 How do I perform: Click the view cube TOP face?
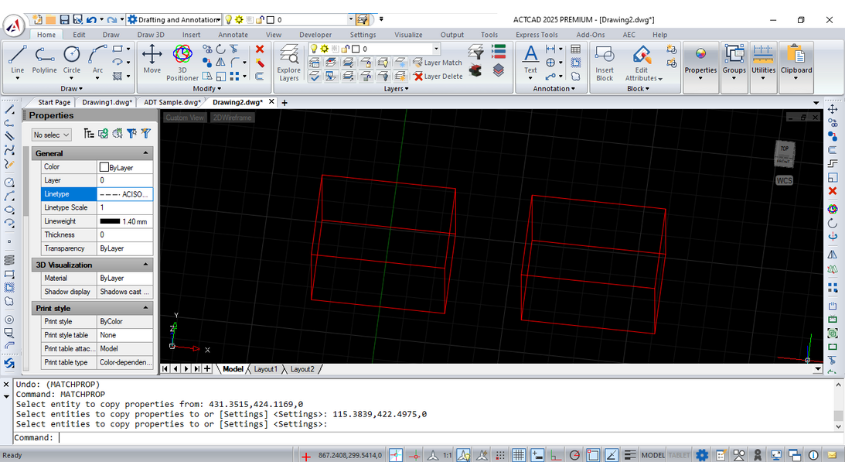pyautogui.click(x=784, y=149)
